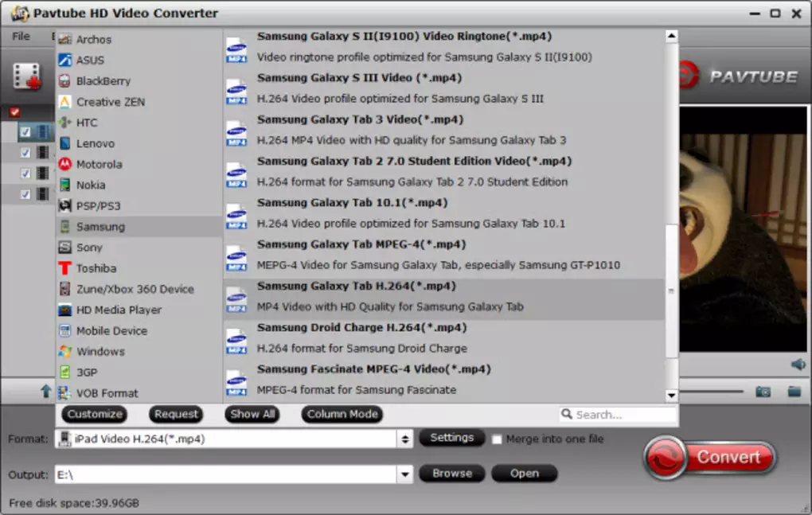The width and height of the screenshot is (812, 515).
Task: Expand the Format dropdown
Action: [x=405, y=439]
